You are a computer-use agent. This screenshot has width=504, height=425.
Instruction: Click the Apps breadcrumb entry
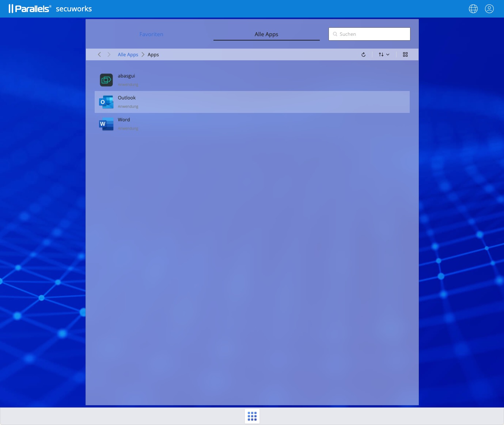(x=153, y=54)
